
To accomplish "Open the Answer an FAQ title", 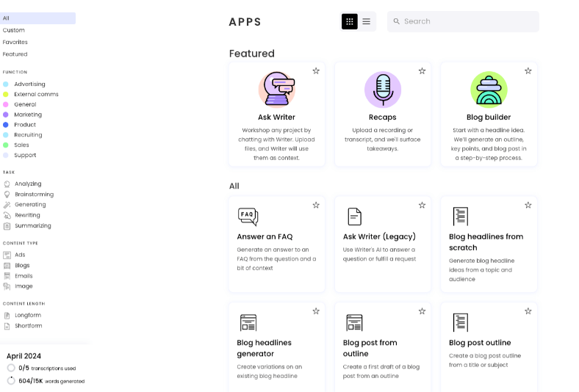I will [265, 237].
